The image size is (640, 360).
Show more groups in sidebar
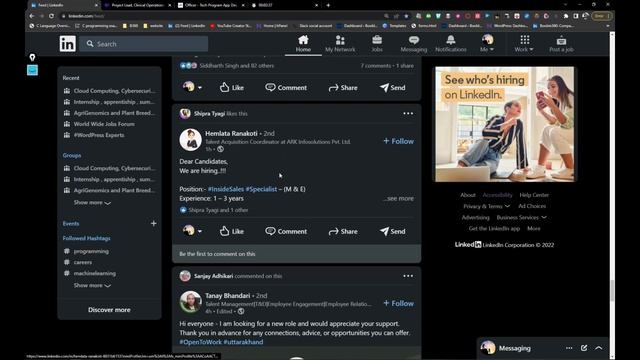(x=92, y=202)
